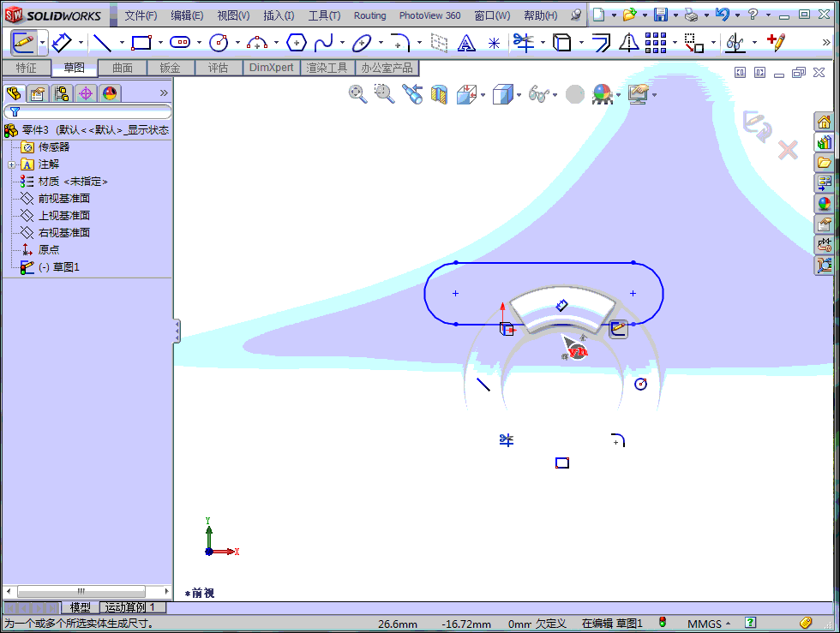Open the ConfigurationManager tab
This screenshot has width=840, height=633.
[62, 93]
